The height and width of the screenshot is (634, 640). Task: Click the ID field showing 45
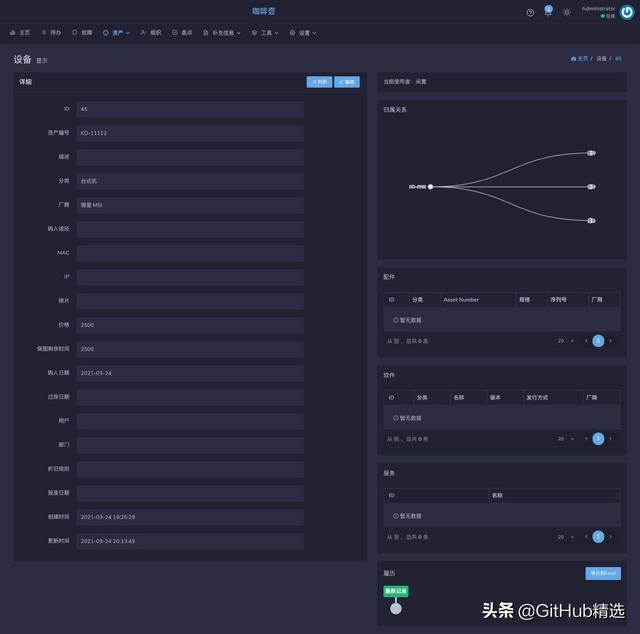(190, 109)
